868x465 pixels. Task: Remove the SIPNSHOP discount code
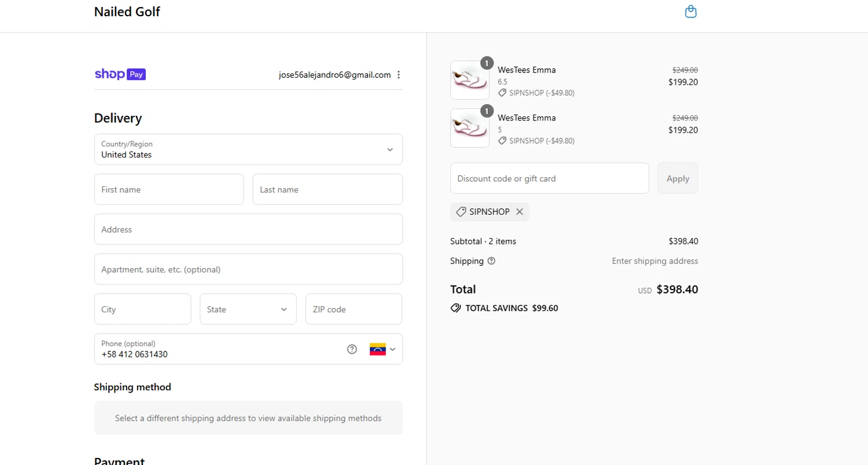click(x=520, y=212)
